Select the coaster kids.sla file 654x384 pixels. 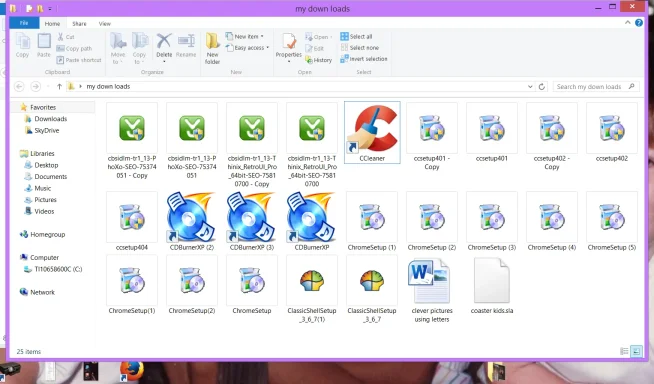pyautogui.click(x=492, y=281)
